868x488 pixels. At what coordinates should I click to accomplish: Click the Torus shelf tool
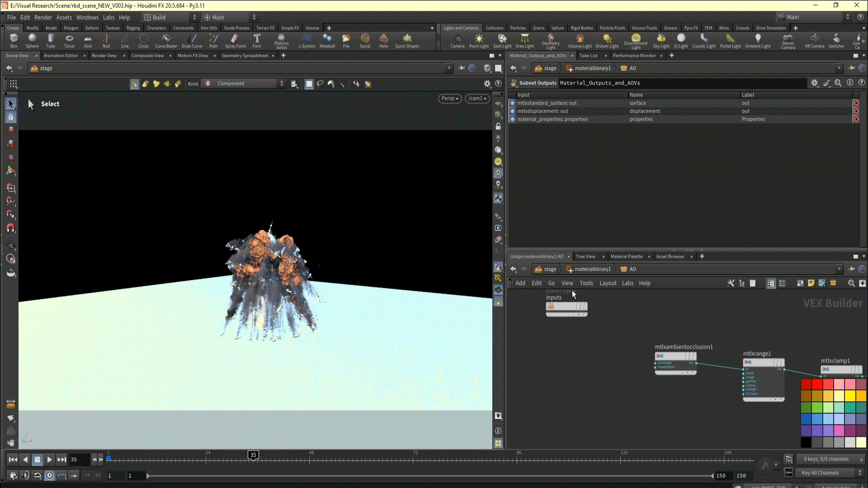click(69, 41)
